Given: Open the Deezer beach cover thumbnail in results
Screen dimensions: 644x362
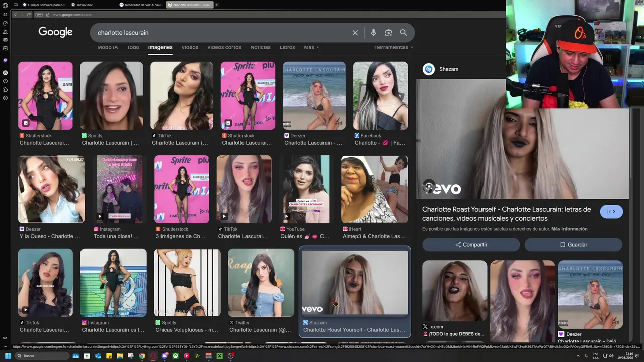Looking at the screenshot, I should pyautogui.click(x=314, y=96).
